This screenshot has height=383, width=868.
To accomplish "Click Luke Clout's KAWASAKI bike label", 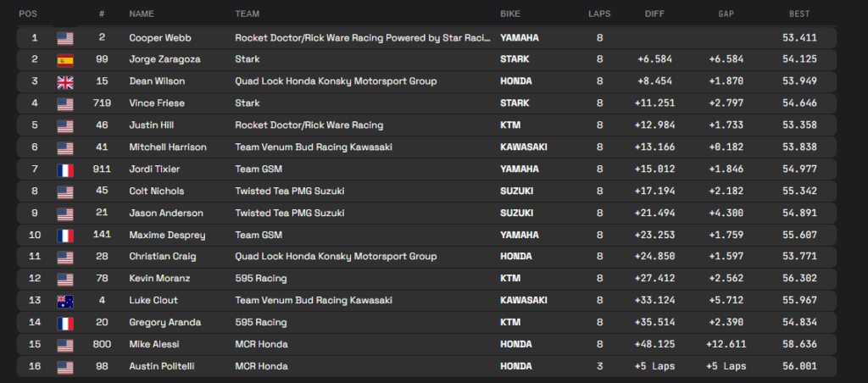I will point(524,301).
